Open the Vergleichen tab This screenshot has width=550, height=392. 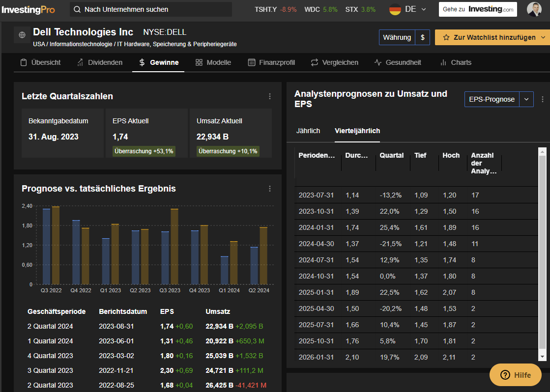(335, 62)
